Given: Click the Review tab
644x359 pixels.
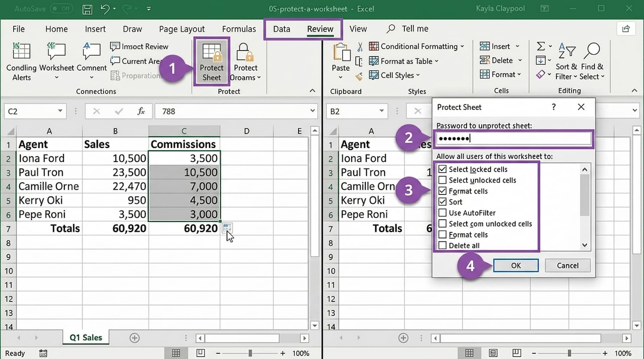Looking at the screenshot, I should (x=320, y=29).
